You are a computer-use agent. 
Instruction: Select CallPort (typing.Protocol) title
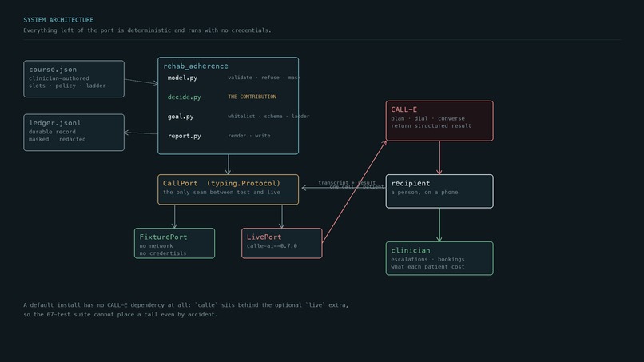tap(221, 183)
